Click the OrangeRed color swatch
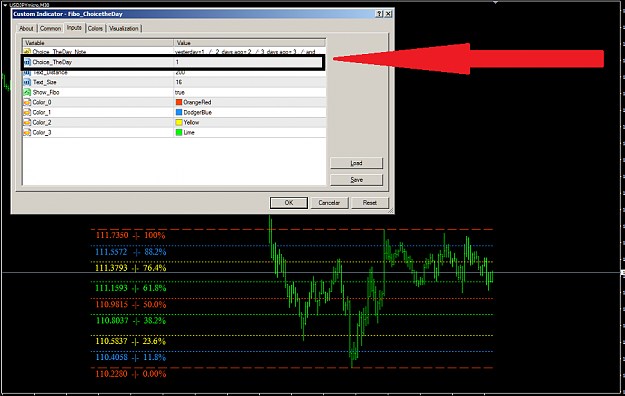This screenshot has width=625, height=396. click(x=179, y=102)
